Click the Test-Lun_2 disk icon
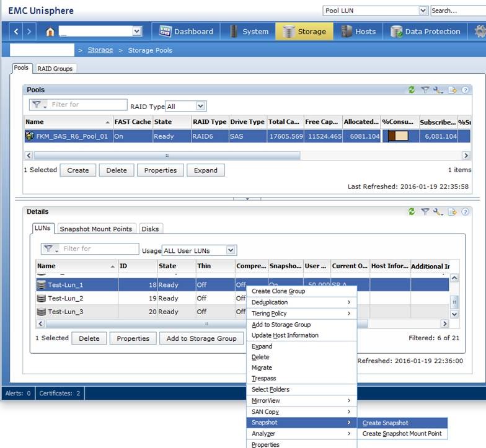486x448 pixels. pyautogui.click(x=41, y=299)
